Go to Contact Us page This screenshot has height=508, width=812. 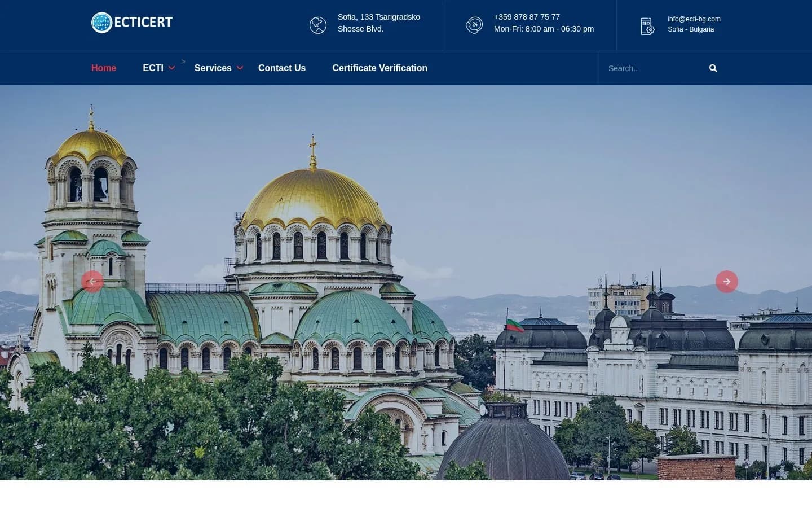pos(282,68)
